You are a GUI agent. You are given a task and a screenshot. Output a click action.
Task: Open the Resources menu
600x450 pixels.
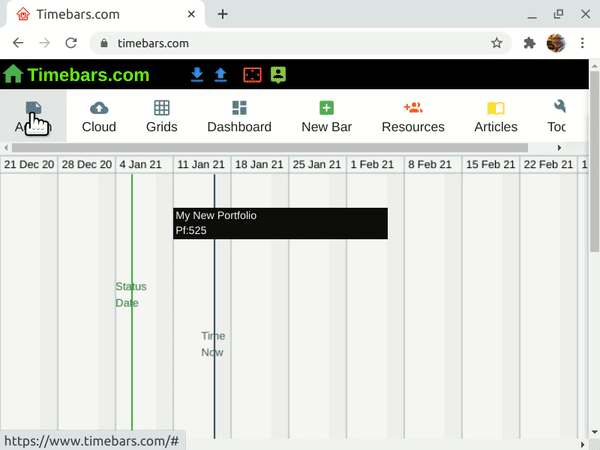point(413,116)
